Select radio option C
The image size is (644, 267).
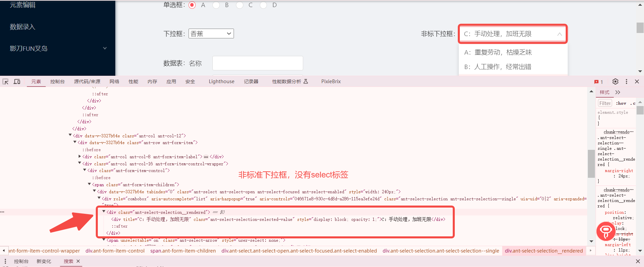[240, 5]
